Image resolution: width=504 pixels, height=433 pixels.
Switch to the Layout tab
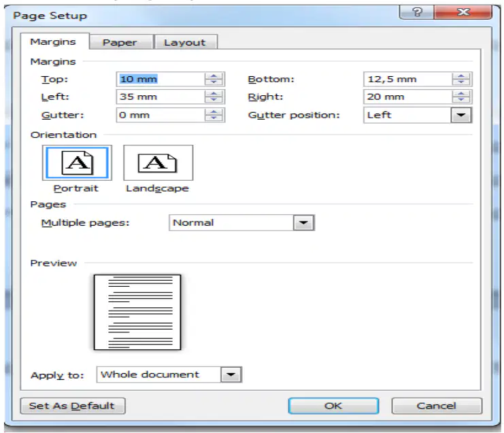185,42
